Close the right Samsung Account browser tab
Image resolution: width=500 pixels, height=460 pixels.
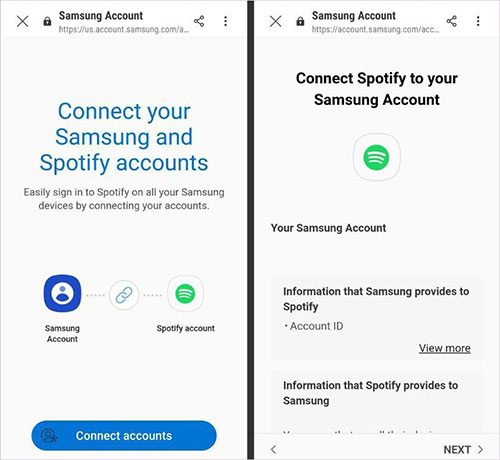click(x=276, y=21)
